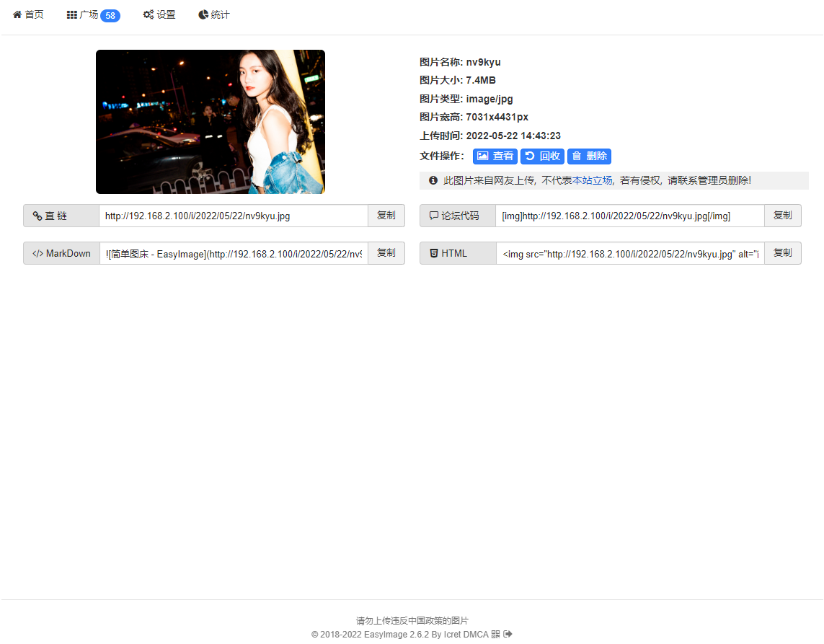The height and width of the screenshot is (644, 824).
Task: Open the 设置 settings page
Action: (x=159, y=14)
